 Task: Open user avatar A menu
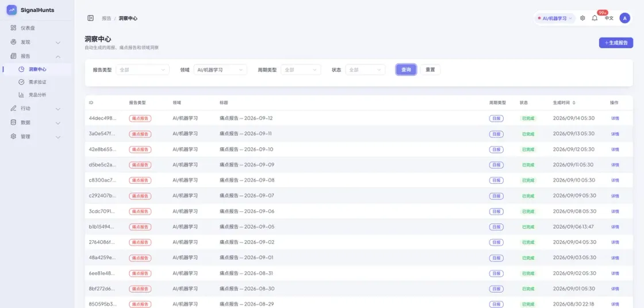coord(624,18)
